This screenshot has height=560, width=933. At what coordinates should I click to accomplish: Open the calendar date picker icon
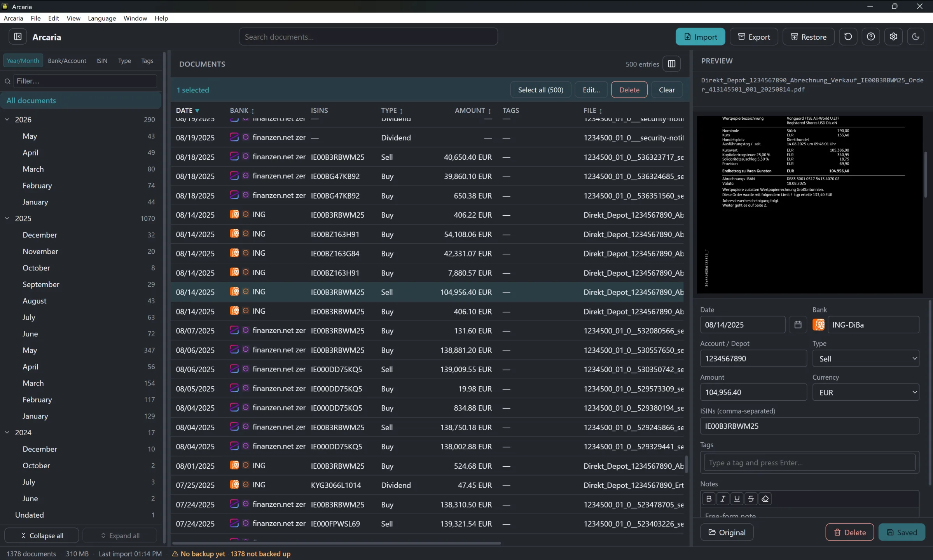798,325
